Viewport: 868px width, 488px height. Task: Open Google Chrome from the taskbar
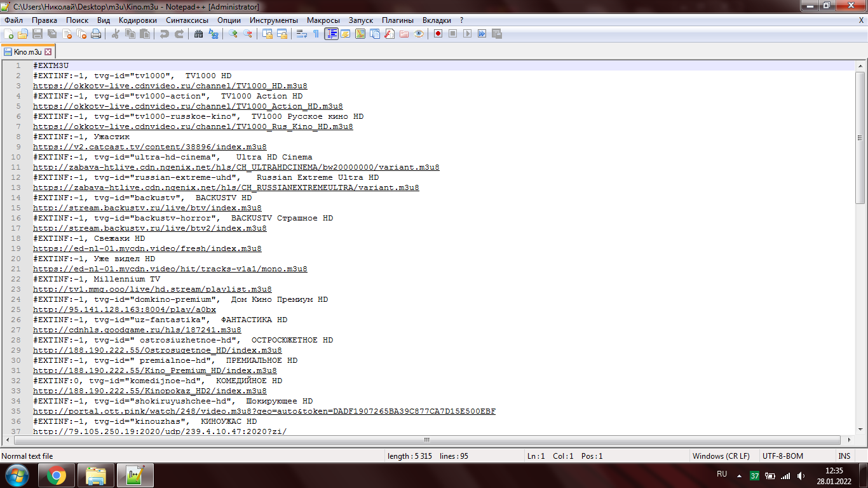point(57,475)
